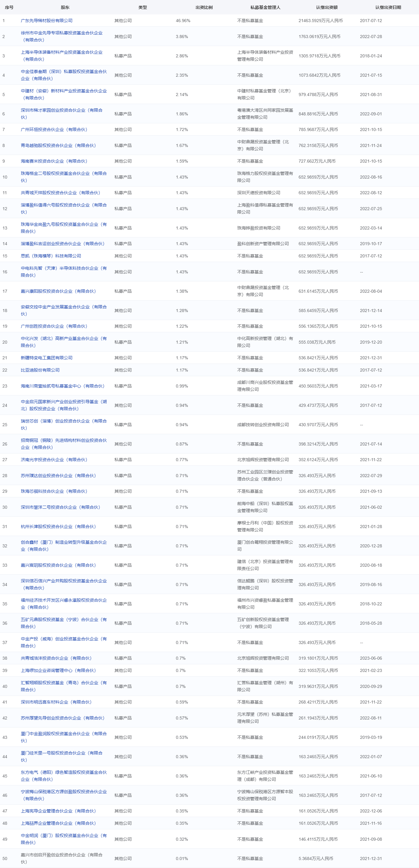Open 福州经济技术开发区兴睿永瀛股权投资 link
Image resolution: width=419 pixels, height=868 pixels.
pos(64,604)
